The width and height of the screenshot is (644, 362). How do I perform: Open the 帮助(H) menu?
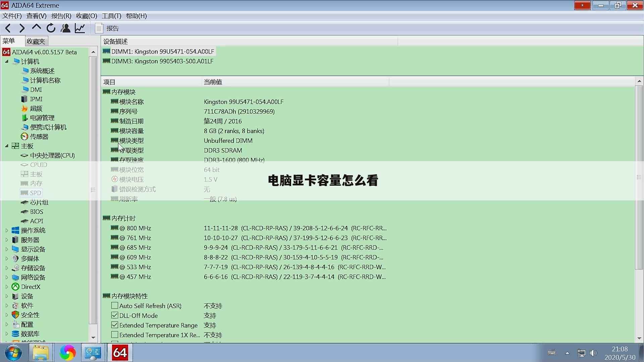click(x=136, y=16)
